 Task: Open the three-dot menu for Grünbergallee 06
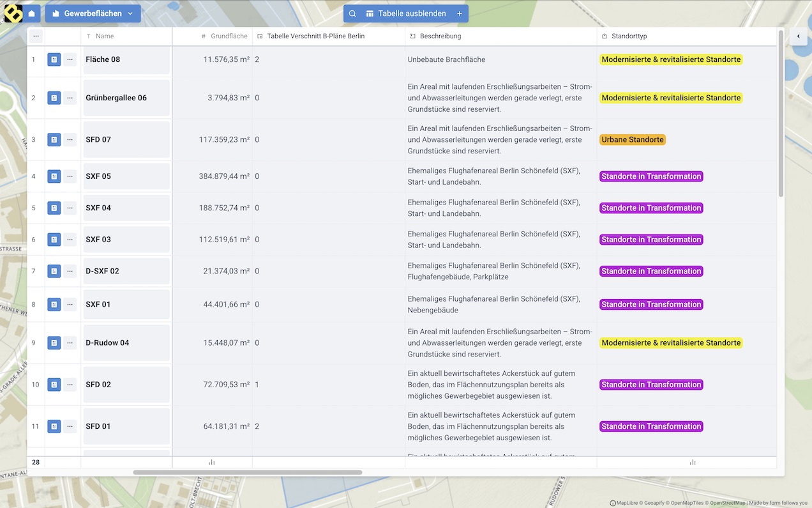(x=70, y=98)
